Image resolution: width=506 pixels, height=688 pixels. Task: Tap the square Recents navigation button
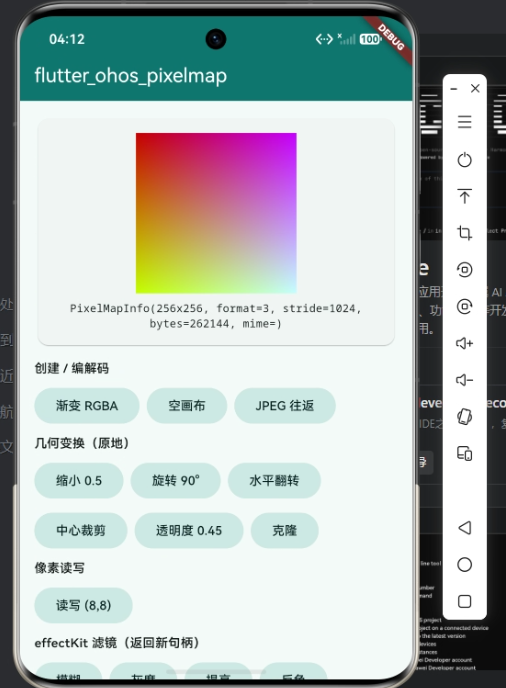464,601
